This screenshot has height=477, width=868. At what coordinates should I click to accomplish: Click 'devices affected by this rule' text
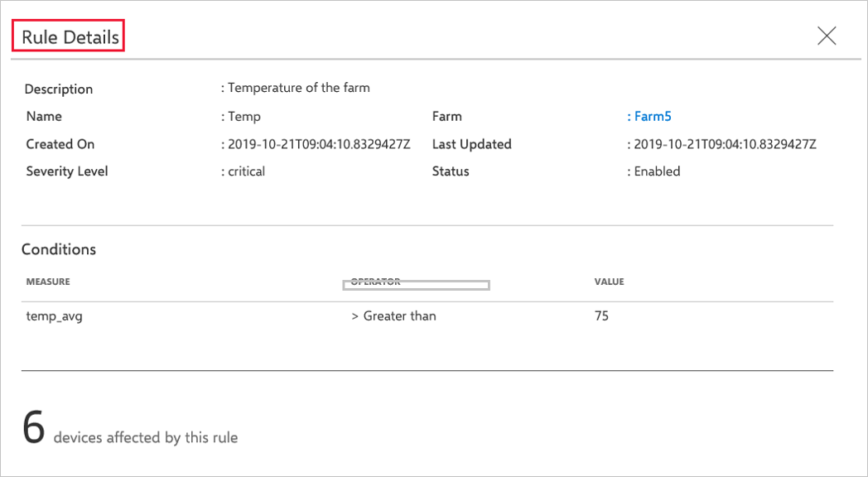pos(146,438)
